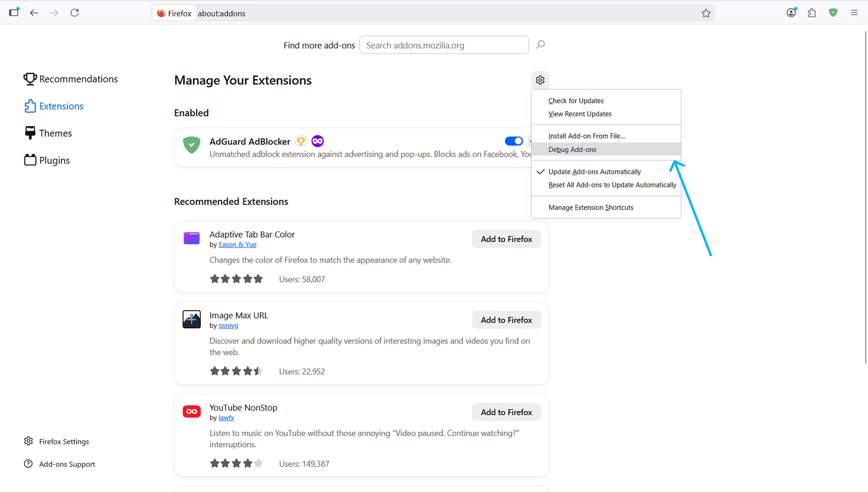This screenshot has width=868, height=492.
Task: Click the back navigation arrow
Action: 34,13
